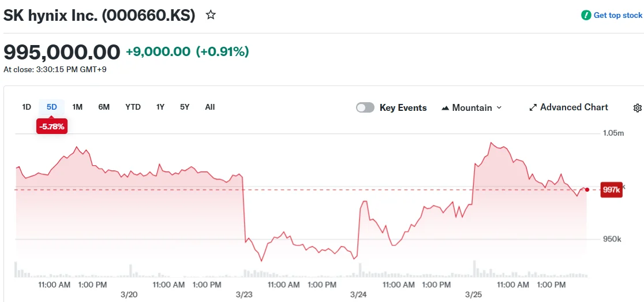Click the 3/24 date label

(x=358, y=294)
